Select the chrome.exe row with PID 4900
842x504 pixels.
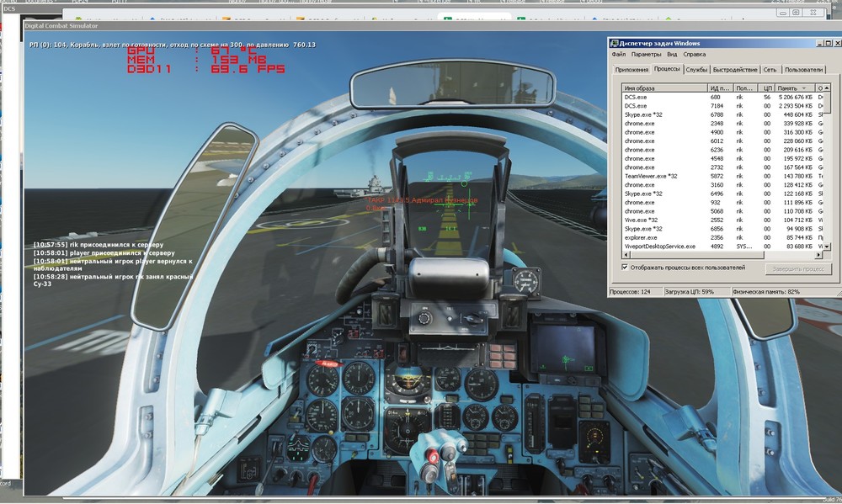click(722, 132)
